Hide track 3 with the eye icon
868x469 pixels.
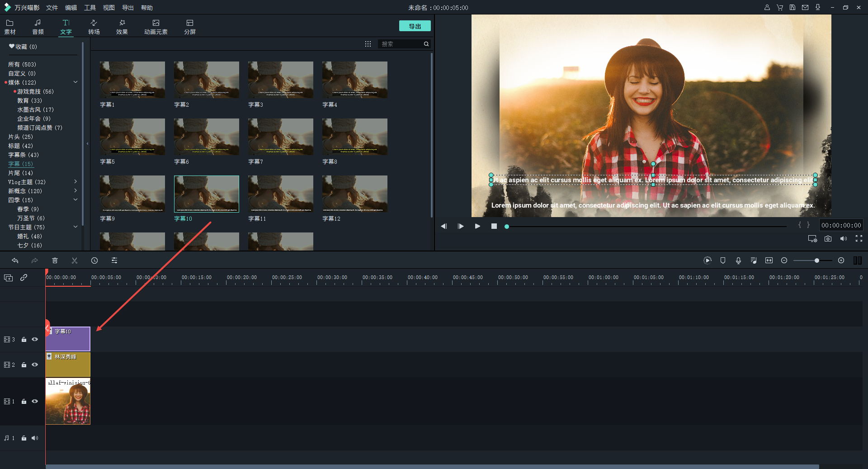[x=35, y=339]
